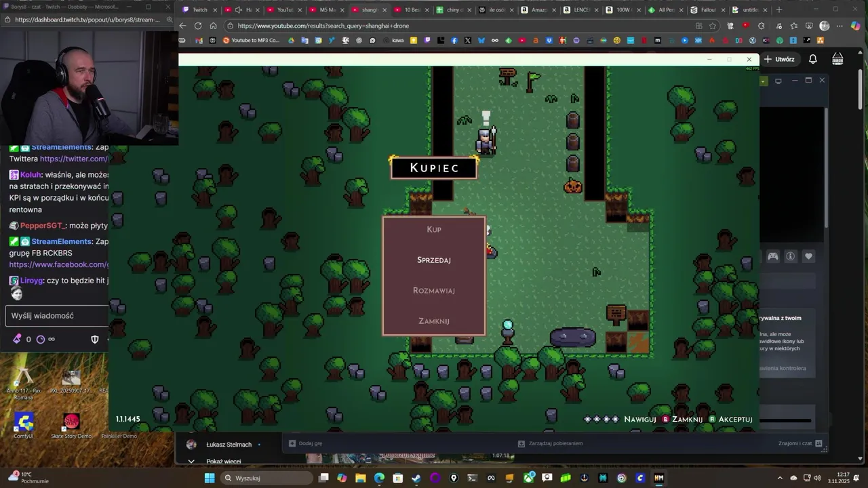Click the Łukasz Stelmach channel name

(229, 445)
